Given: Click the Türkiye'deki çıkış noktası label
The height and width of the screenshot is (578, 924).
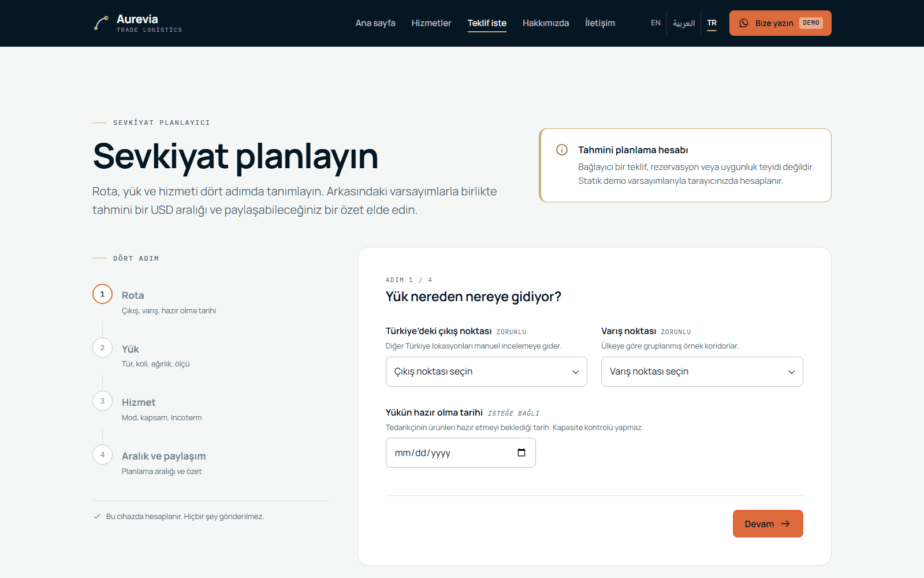Looking at the screenshot, I should click(x=439, y=331).
